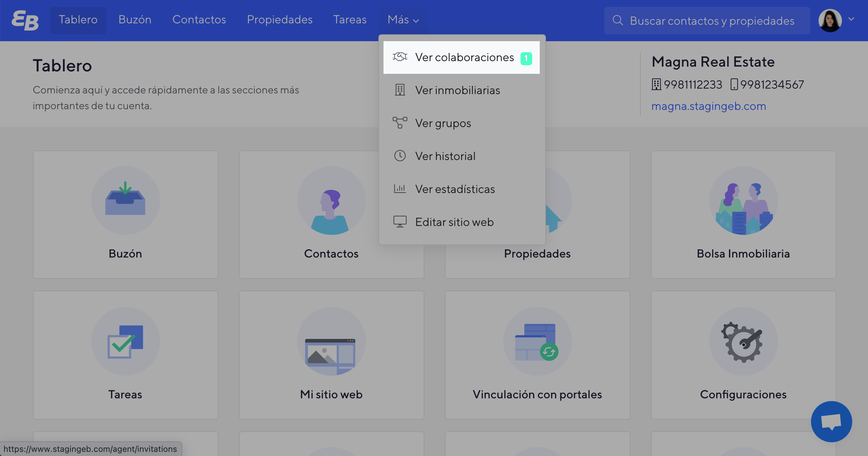Select the Buzón inbox tile icon
The image size is (868, 456).
(x=125, y=201)
